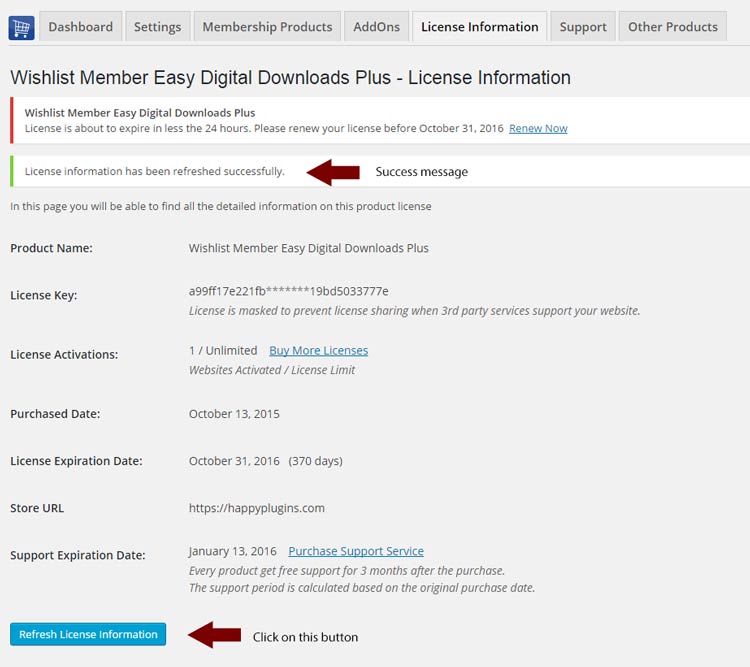Click the January 13, 2016 support date
This screenshot has width=750, height=667.
point(232,551)
